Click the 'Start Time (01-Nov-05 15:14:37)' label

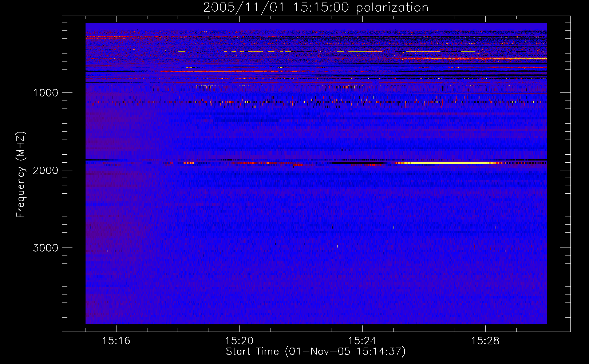[x=316, y=352]
